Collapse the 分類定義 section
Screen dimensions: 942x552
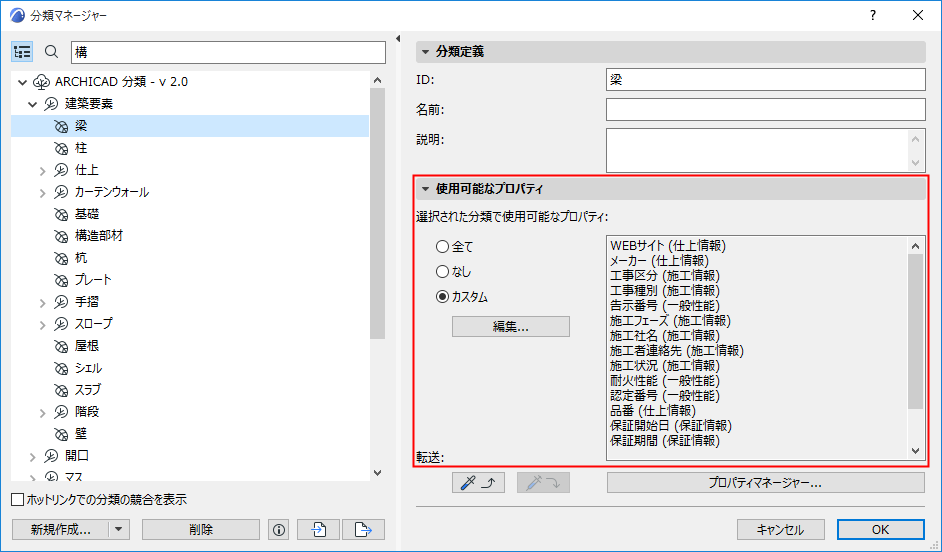coord(425,52)
